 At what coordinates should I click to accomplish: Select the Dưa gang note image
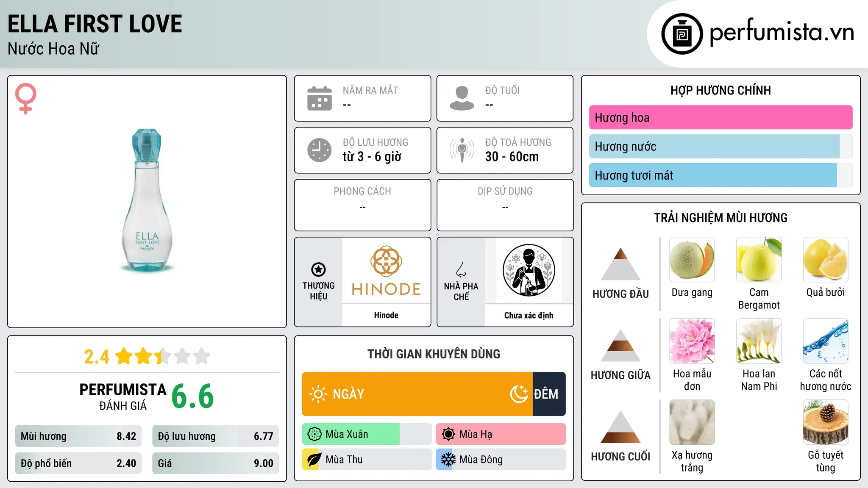click(692, 260)
